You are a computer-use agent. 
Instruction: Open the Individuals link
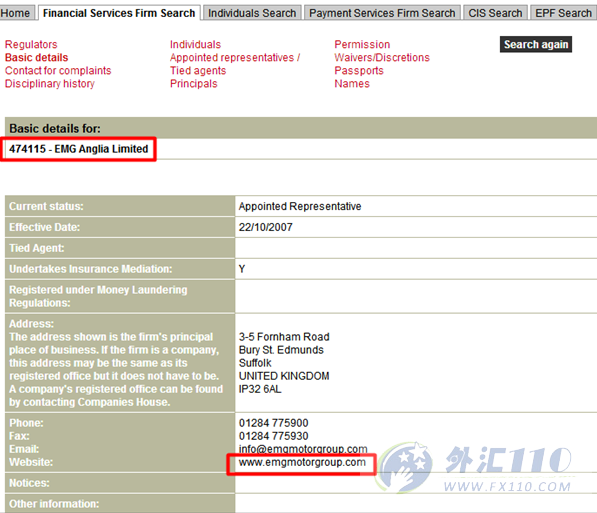(x=195, y=45)
